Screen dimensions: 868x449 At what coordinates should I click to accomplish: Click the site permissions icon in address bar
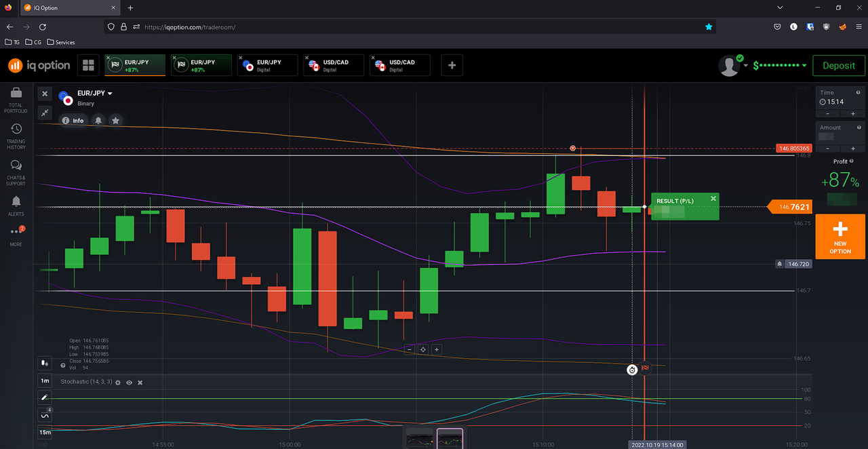tap(137, 26)
